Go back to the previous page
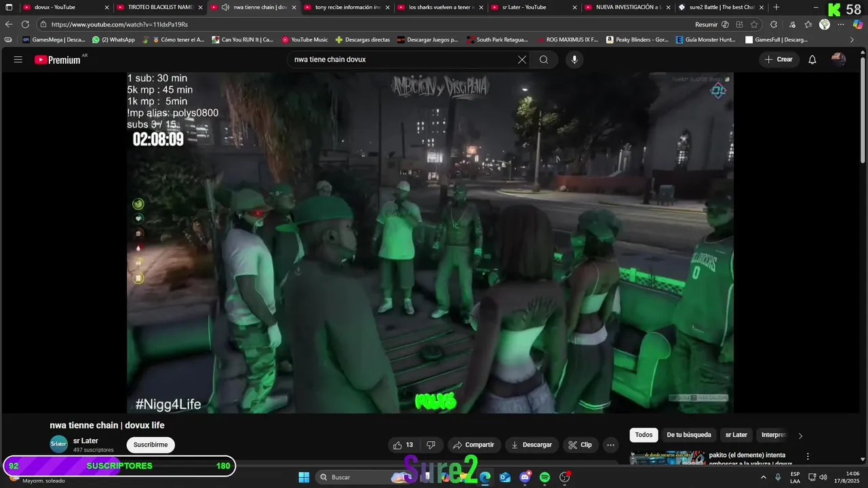The image size is (868, 488). coord(9,24)
